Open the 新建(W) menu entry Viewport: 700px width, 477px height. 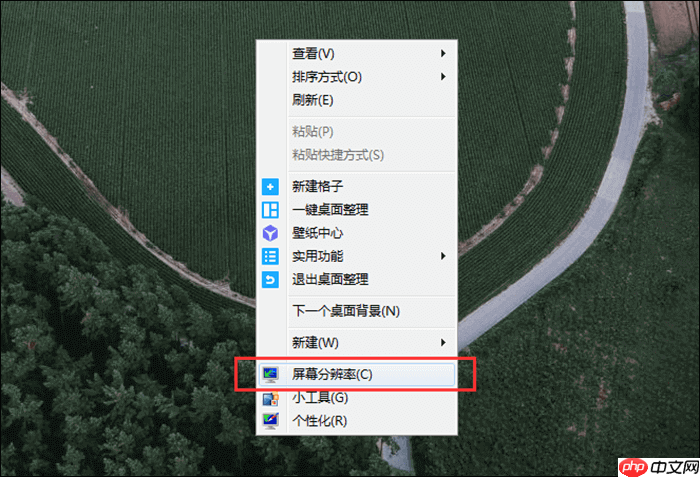(356, 343)
